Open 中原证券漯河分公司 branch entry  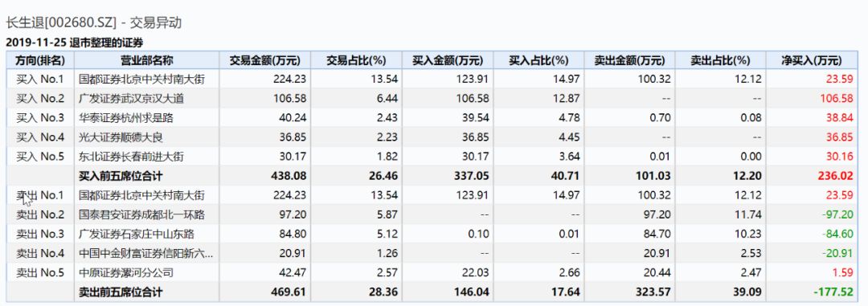[126, 273]
